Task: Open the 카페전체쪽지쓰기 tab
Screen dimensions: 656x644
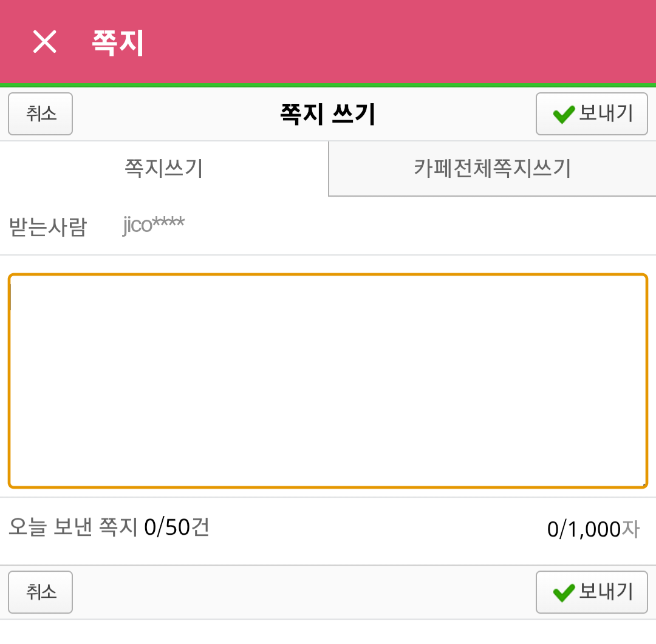Action: 492,168
